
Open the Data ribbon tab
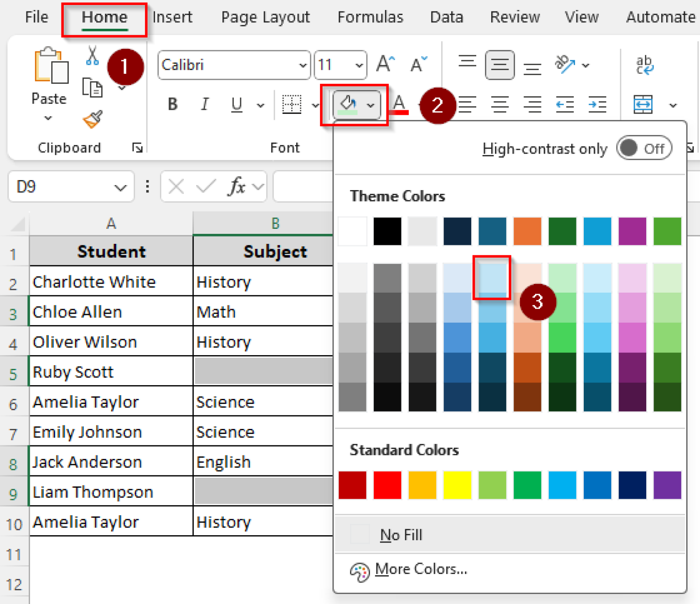pyautogui.click(x=446, y=17)
